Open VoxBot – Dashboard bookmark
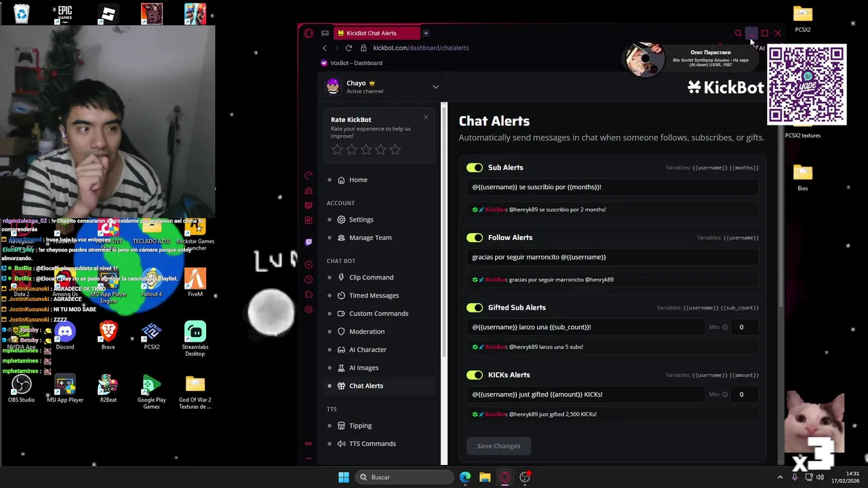The width and height of the screenshot is (868, 488). (351, 63)
